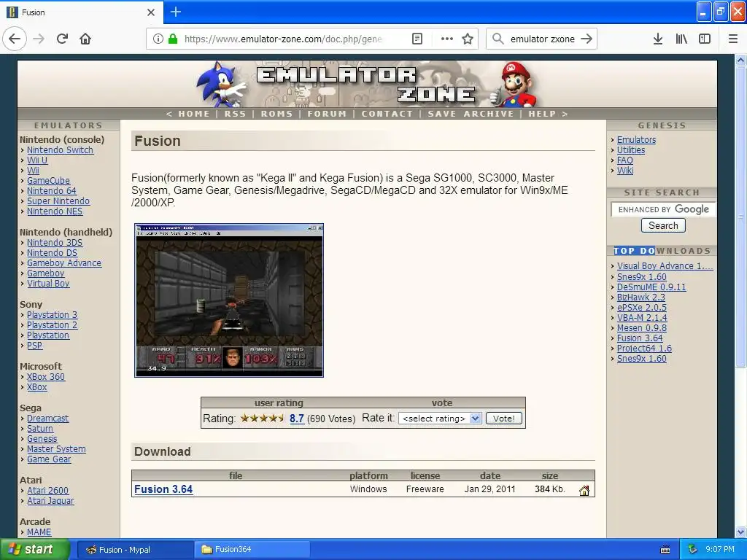This screenshot has width=747, height=560.
Task: Open FORUM in the site navigation bar
Action: click(327, 114)
